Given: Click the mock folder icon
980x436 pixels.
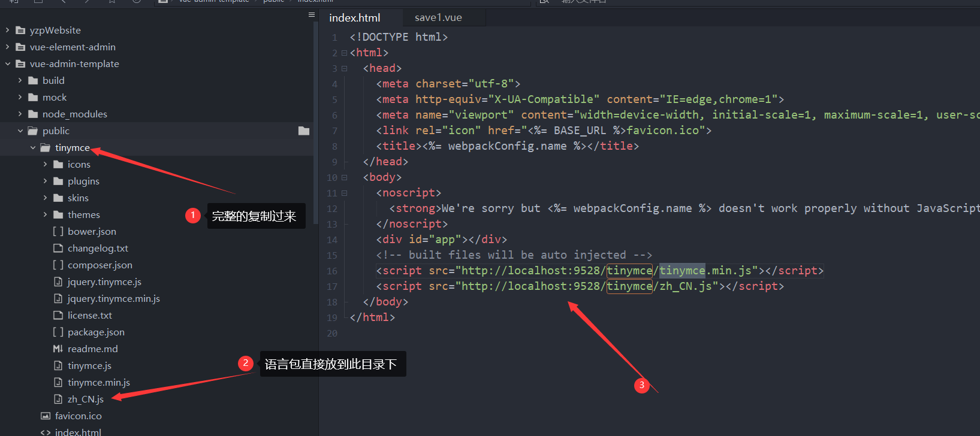Looking at the screenshot, I should [33, 97].
